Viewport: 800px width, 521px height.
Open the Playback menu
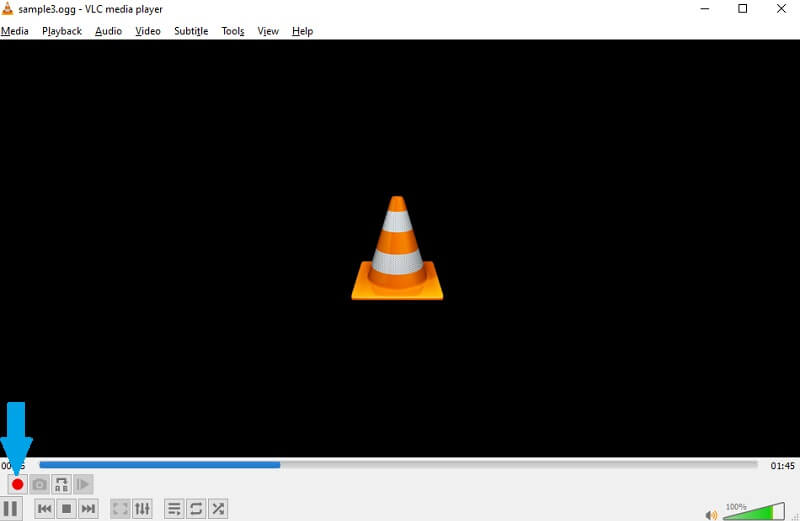(62, 31)
